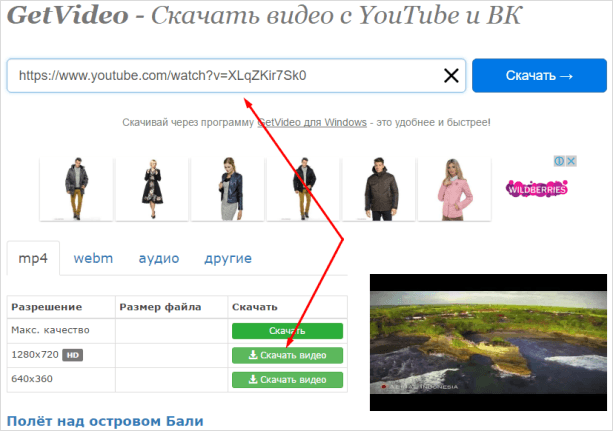Select ad photo of dark hooded parka man

[379, 189]
